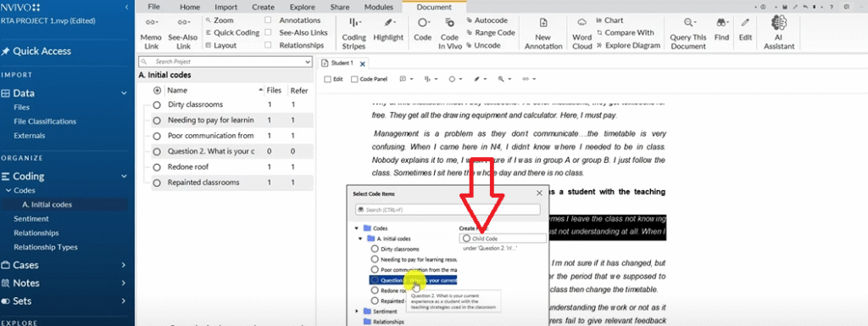Switch to the Import ribbon tab
The width and height of the screenshot is (868, 326).
[x=225, y=7]
